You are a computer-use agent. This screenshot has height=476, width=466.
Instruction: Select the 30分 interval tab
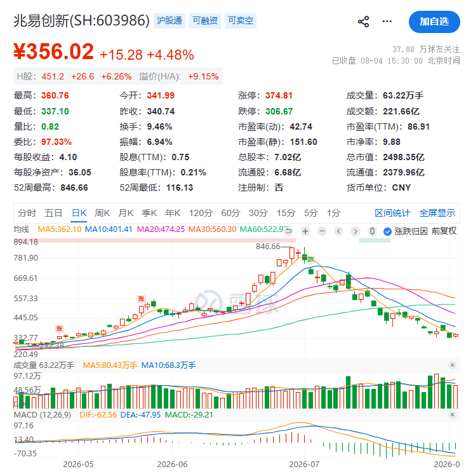[258, 213]
